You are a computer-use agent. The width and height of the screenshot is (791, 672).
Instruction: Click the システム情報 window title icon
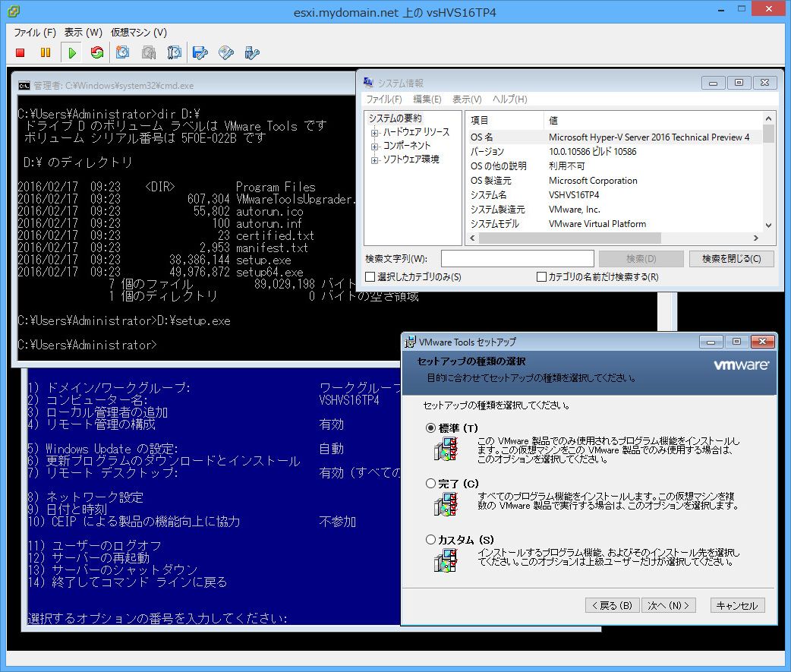click(x=368, y=82)
